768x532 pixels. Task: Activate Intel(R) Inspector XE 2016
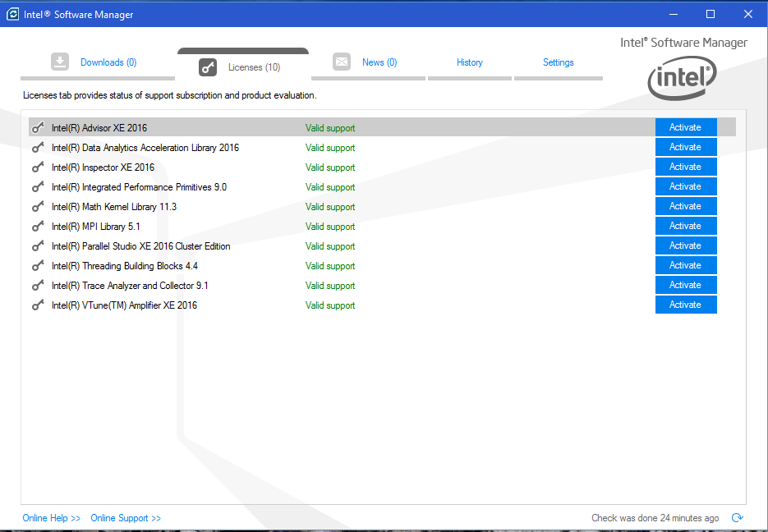pos(686,167)
